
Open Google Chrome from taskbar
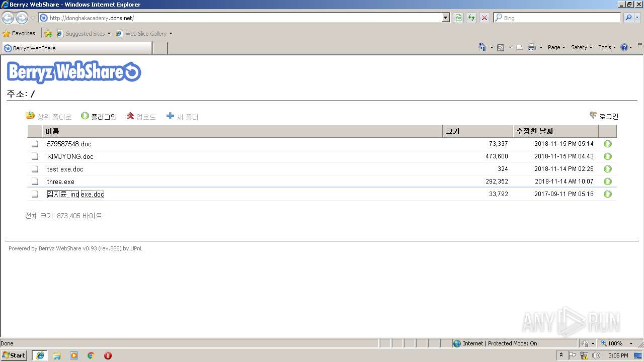coord(91,355)
